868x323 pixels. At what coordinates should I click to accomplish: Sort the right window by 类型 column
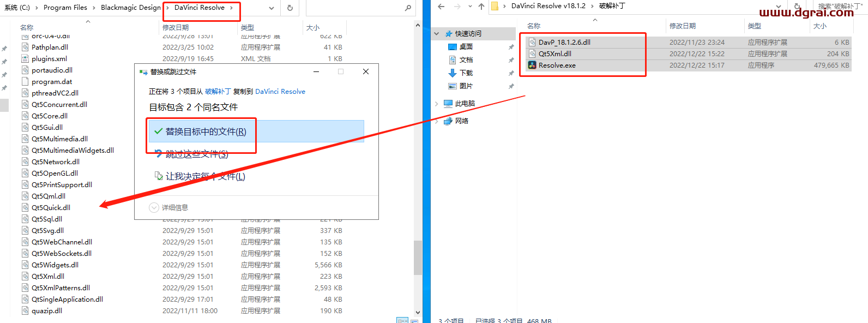[x=776, y=26]
